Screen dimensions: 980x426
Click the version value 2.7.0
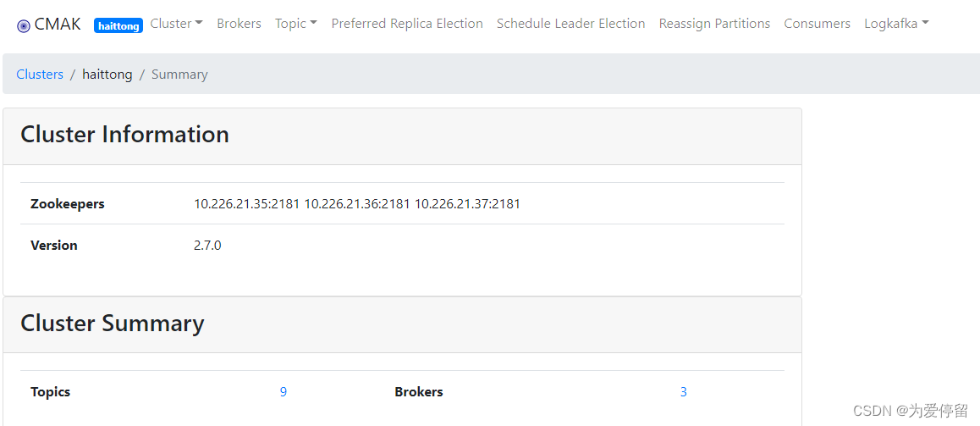[x=207, y=246]
